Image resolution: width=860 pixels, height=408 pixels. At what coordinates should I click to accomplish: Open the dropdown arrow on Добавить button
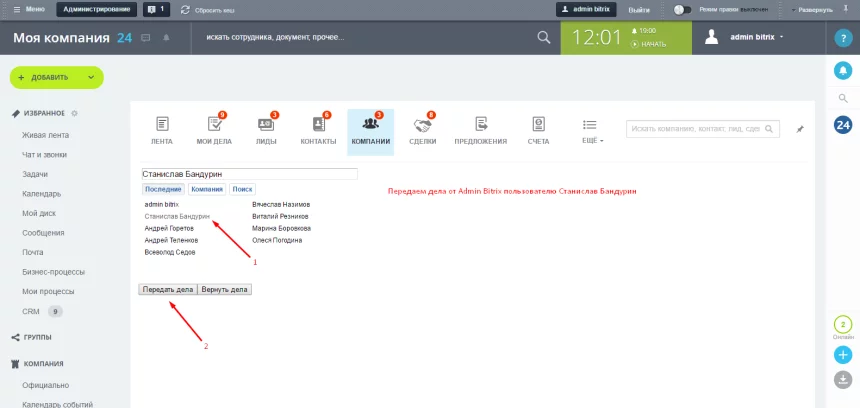(87, 77)
